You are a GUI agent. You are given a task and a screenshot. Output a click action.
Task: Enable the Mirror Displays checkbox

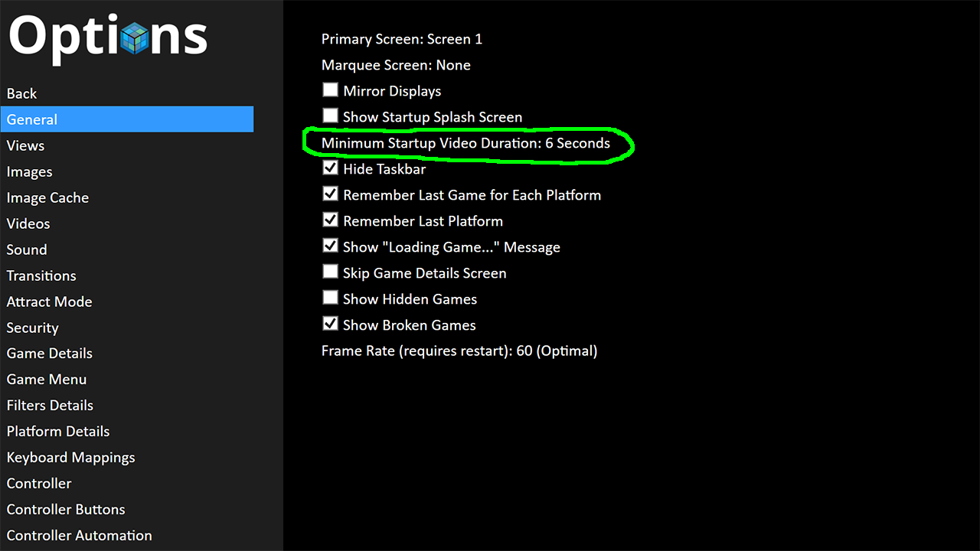tap(330, 90)
